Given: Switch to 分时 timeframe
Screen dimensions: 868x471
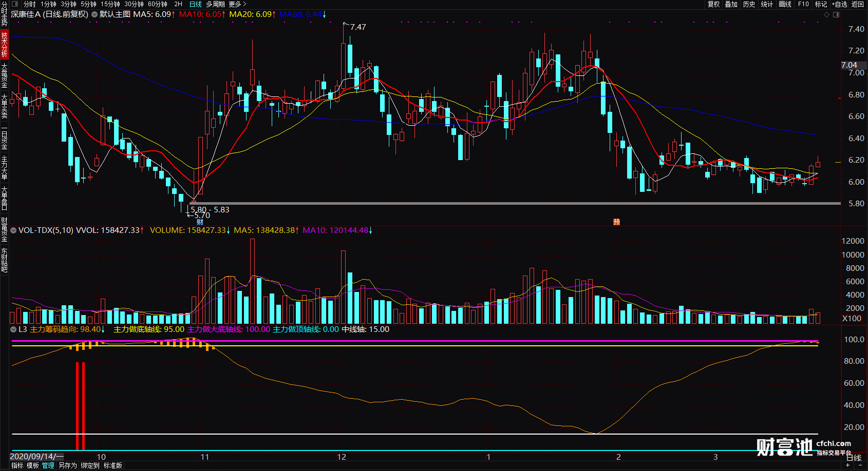Looking at the screenshot, I should pyautogui.click(x=30, y=4).
